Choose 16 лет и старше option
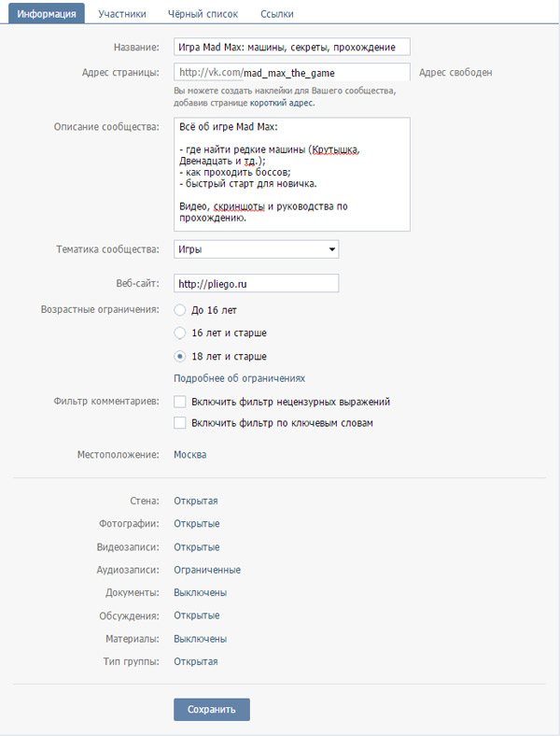Screen dimensions: 560x736 click(179, 333)
